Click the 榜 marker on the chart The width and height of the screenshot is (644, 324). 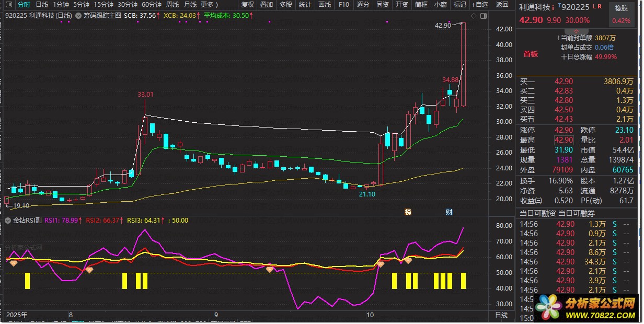pos(408,212)
